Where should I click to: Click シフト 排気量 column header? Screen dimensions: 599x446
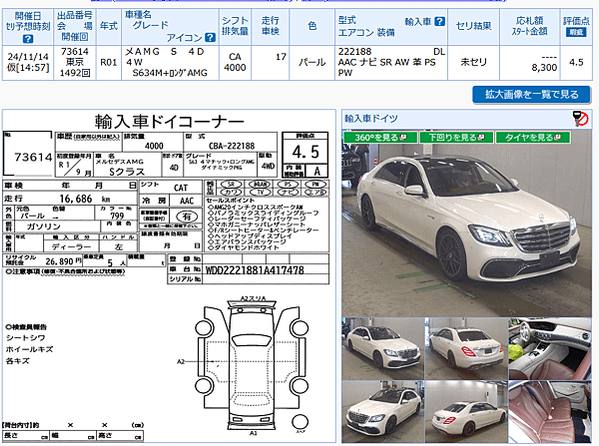(x=235, y=26)
